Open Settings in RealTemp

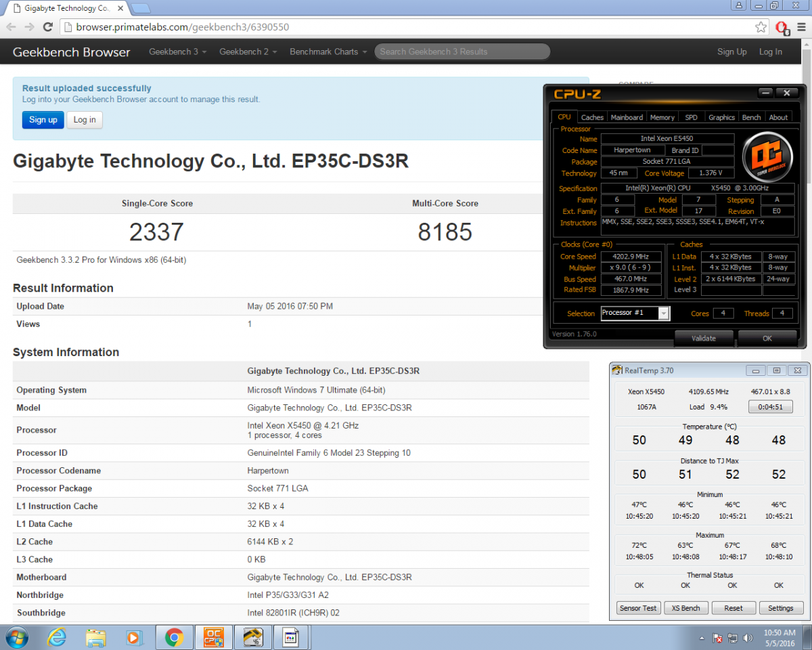tap(781, 608)
